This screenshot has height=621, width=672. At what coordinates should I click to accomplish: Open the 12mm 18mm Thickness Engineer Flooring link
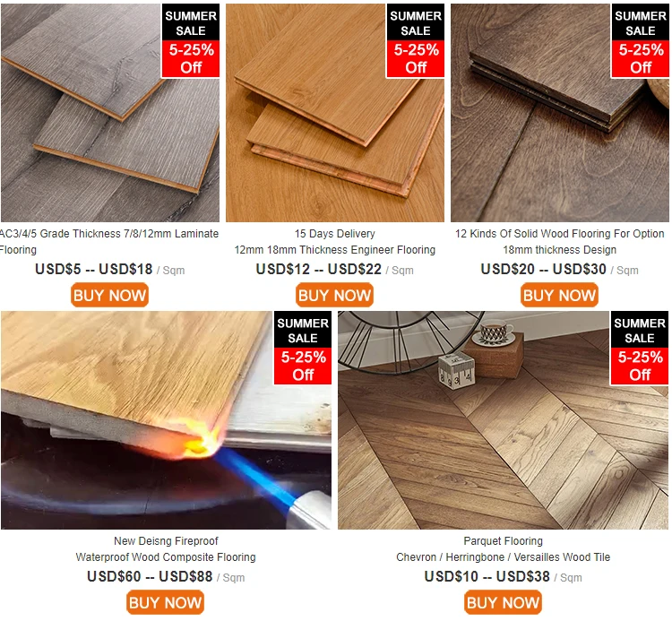[x=335, y=250]
